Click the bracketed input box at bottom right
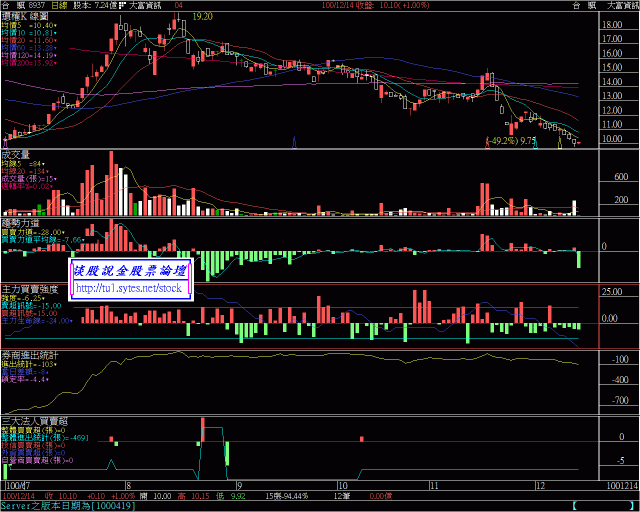 coord(604,506)
